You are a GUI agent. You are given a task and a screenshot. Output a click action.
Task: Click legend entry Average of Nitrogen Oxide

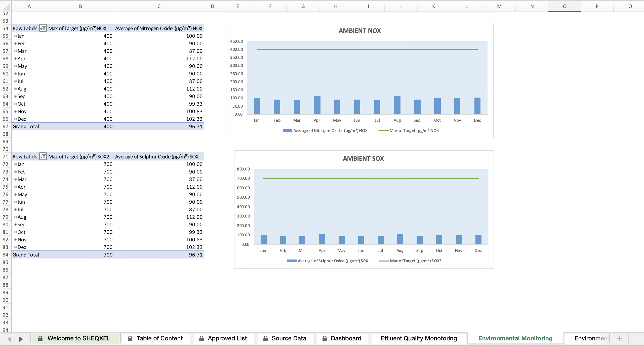click(325, 131)
